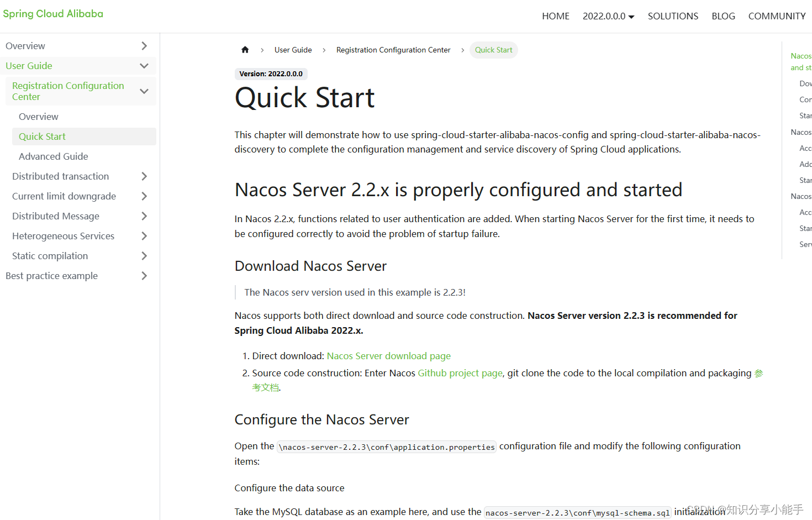Expand the Heterogeneous Services chevron
The width and height of the screenshot is (812, 520).
[x=144, y=236]
